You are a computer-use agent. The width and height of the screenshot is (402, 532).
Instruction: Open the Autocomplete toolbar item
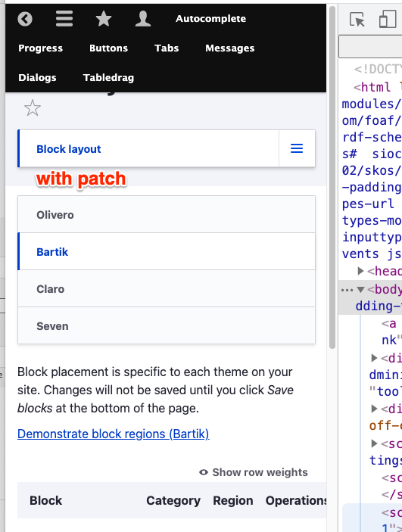tap(211, 19)
